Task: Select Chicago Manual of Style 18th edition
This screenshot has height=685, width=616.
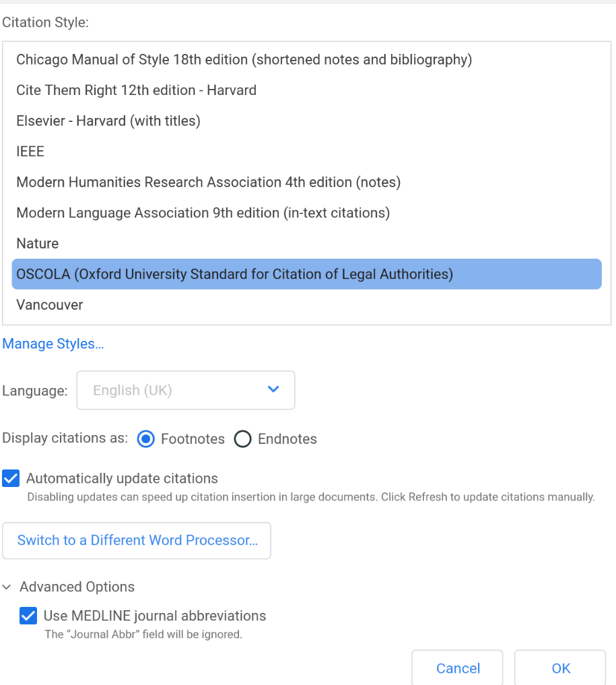Action: 306,59
